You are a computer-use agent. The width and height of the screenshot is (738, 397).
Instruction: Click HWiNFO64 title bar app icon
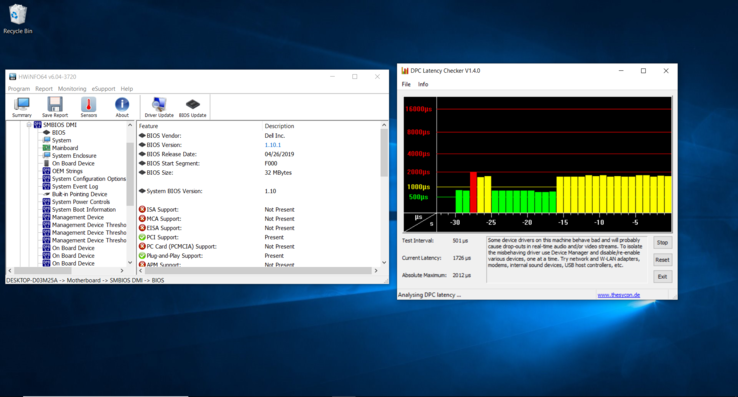click(13, 77)
